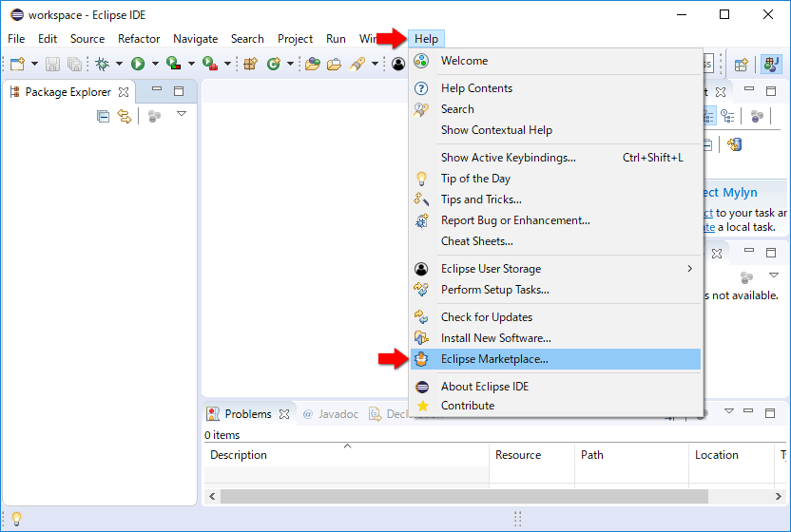Click the Search flashlight icon in toolbar
The image size is (791, 532).
[357, 64]
